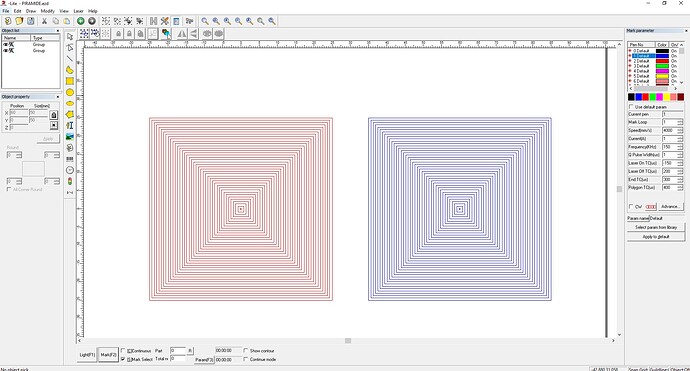Click the green Undo circle icon
The height and width of the screenshot is (371, 690).
81,21
